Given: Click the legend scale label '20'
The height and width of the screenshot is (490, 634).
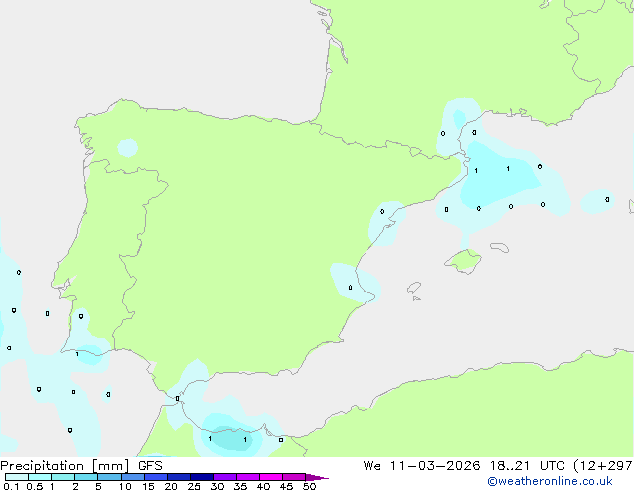Looking at the screenshot, I should click(171, 486).
